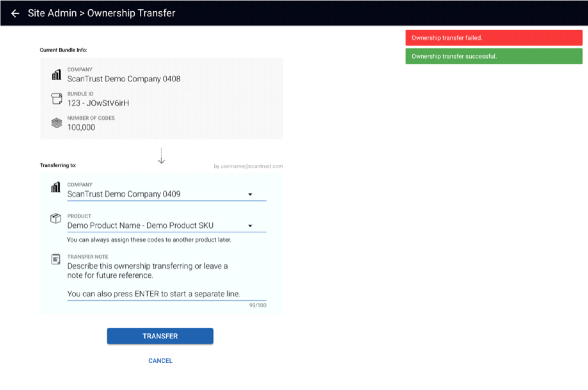Click the Bundle ID roll icon
The image size is (588, 390).
[x=56, y=99]
